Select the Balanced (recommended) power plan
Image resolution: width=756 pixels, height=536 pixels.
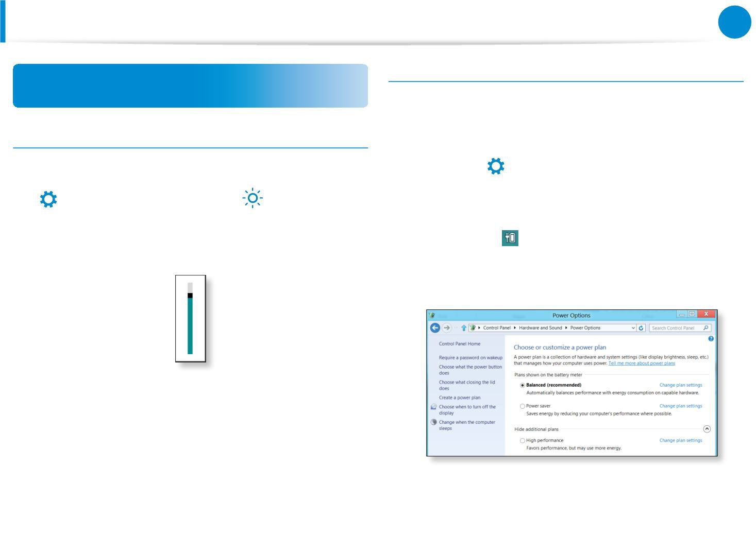(523, 385)
